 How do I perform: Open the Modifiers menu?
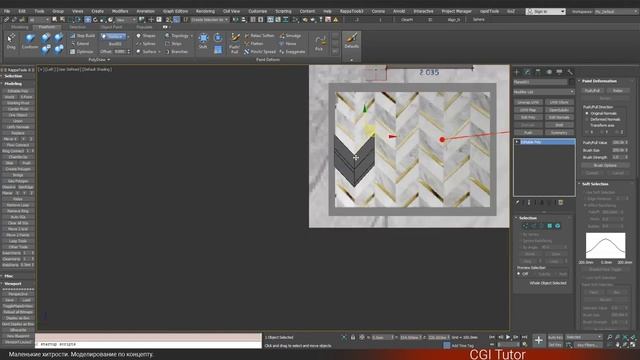click(x=120, y=11)
